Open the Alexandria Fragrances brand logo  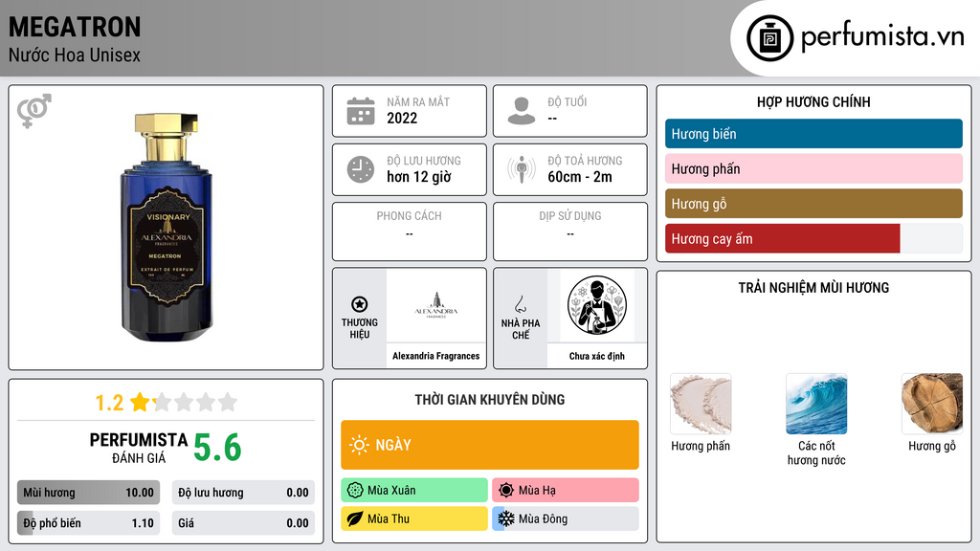point(436,305)
